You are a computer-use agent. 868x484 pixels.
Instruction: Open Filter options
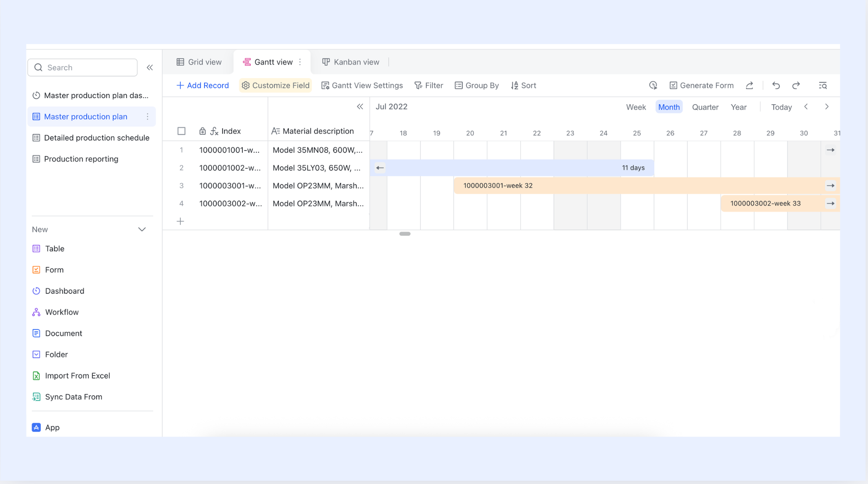tap(428, 85)
